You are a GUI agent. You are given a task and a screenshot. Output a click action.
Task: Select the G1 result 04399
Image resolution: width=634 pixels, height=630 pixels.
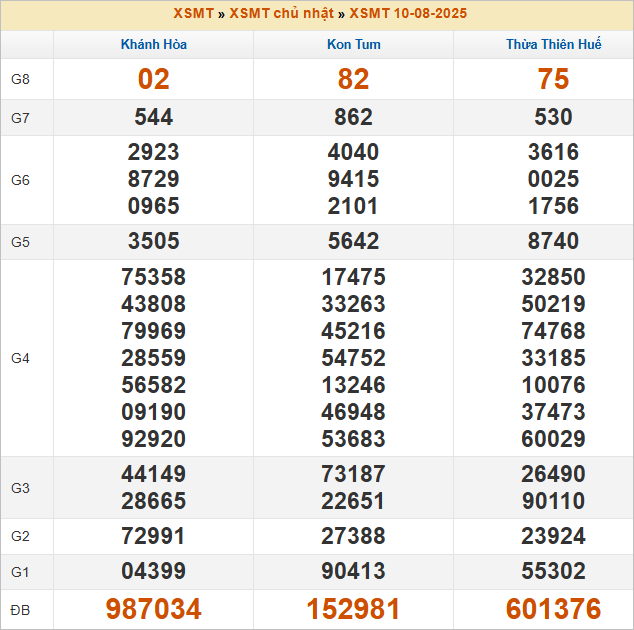click(153, 572)
